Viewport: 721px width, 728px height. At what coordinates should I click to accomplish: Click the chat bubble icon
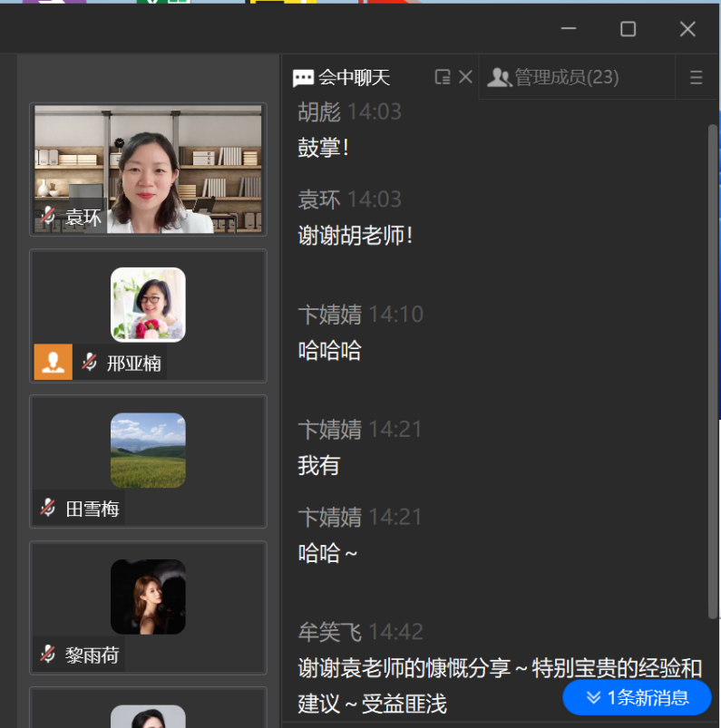point(303,78)
